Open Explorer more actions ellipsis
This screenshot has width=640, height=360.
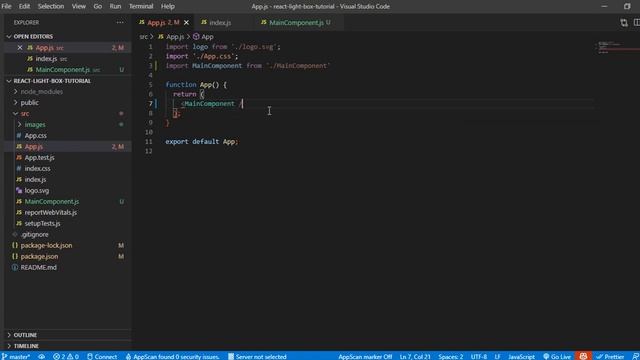tap(120, 22)
